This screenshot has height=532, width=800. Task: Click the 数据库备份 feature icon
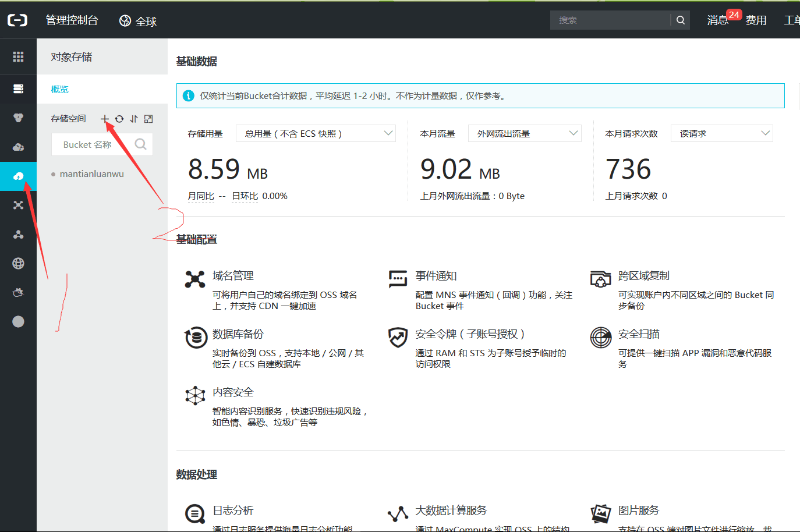pos(195,338)
